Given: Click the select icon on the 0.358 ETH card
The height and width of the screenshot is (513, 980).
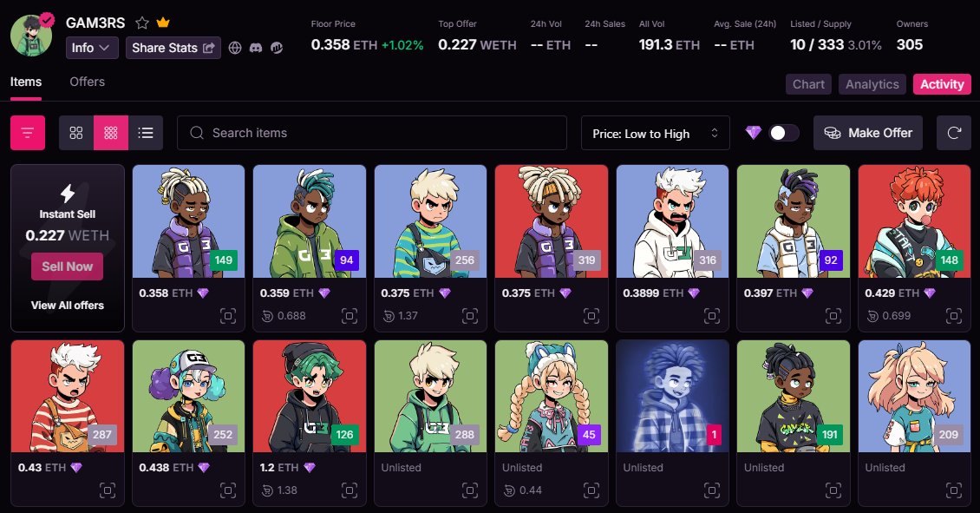Looking at the screenshot, I should [228, 316].
